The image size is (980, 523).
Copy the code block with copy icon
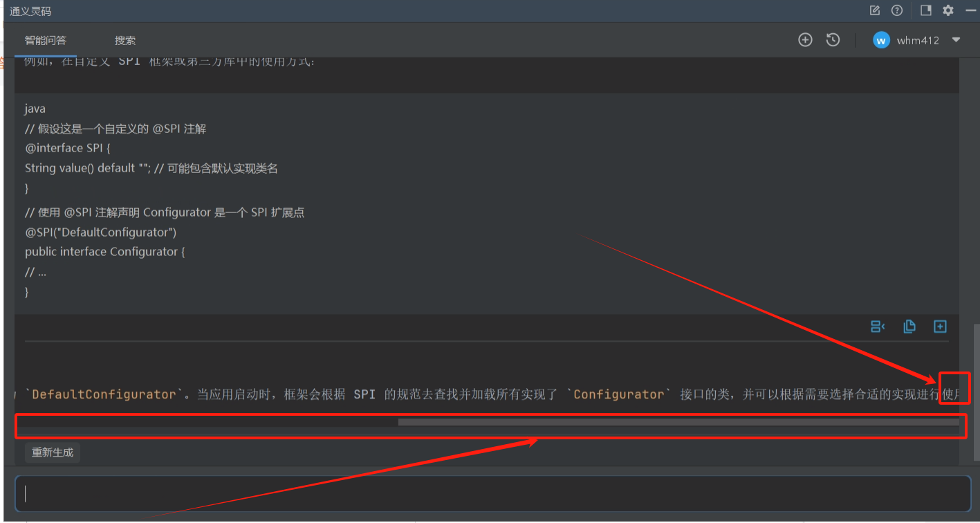[x=909, y=327]
